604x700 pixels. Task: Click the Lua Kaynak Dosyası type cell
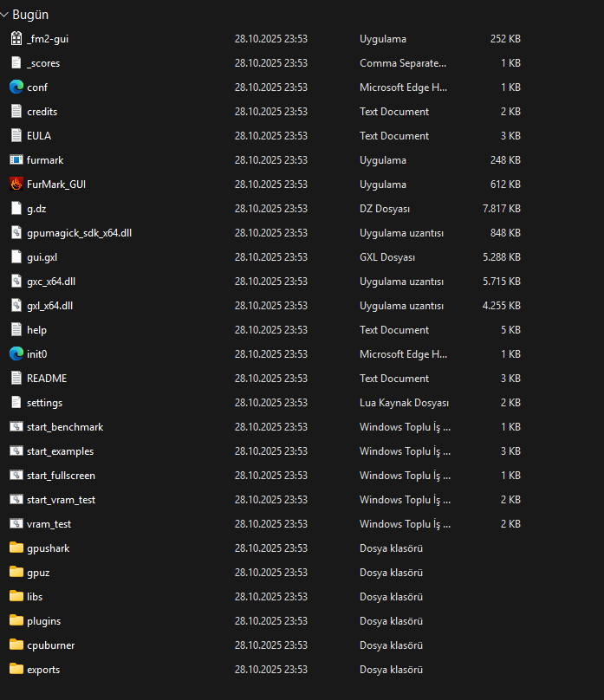[404, 403]
